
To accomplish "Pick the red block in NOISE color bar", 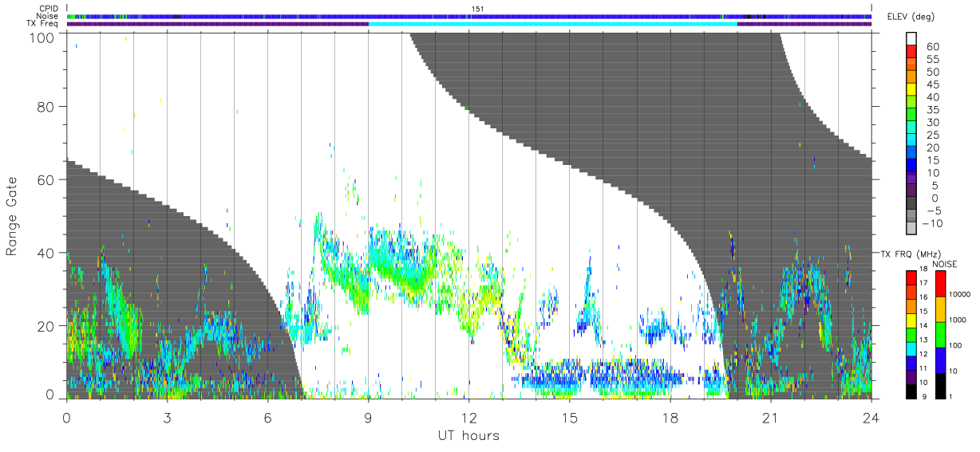I will tap(942, 284).
